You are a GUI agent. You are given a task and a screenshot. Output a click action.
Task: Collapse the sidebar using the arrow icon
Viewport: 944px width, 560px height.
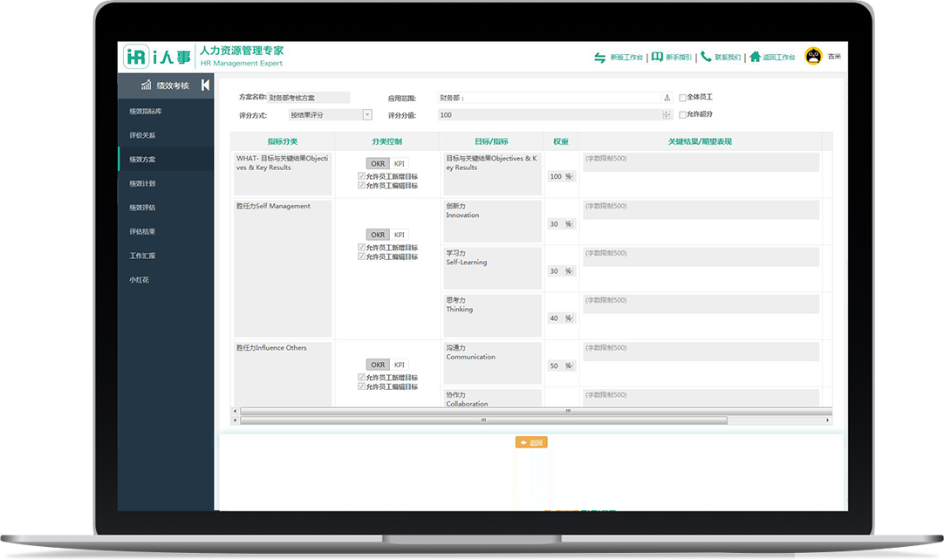[205, 85]
